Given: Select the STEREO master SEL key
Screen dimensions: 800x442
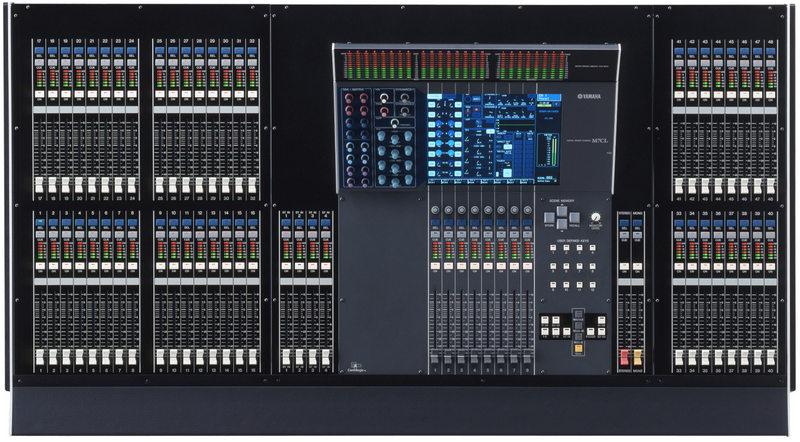Looking at the screenshot, I should click(x=624, y=224).
